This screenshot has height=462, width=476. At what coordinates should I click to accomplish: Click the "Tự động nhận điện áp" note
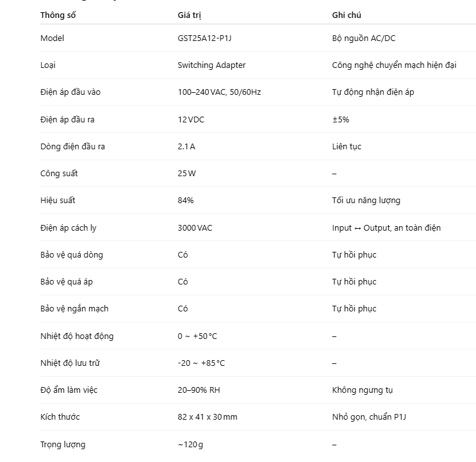coord(373,92)
